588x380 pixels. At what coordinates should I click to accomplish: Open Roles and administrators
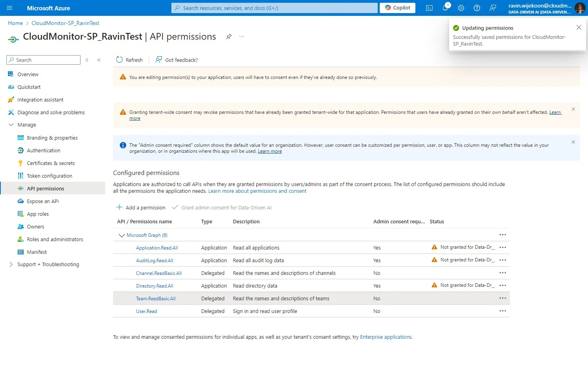click(x=55, y=239)
